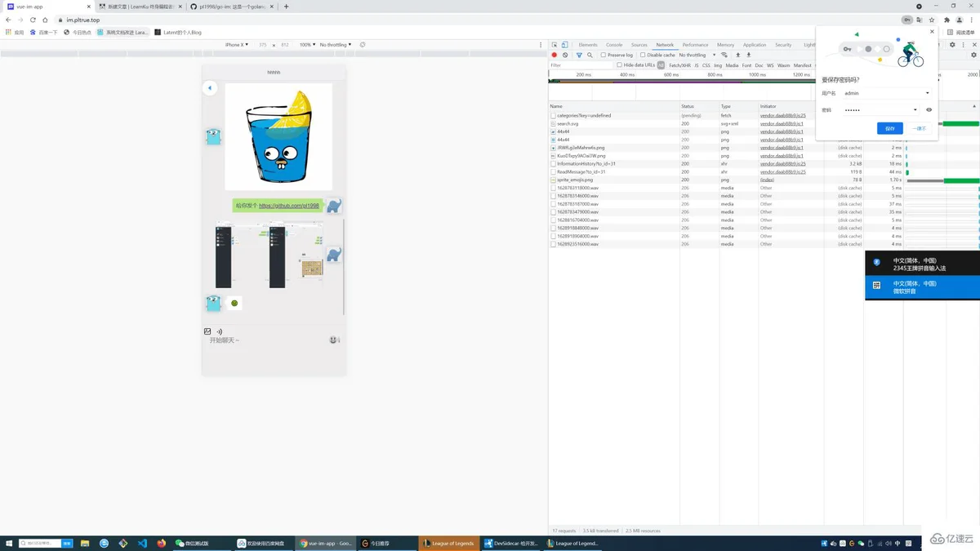The width and height of the screenshot is (980, 551).
Task: Open device toolbar more options menu
Action: click(x=541, y=45)
